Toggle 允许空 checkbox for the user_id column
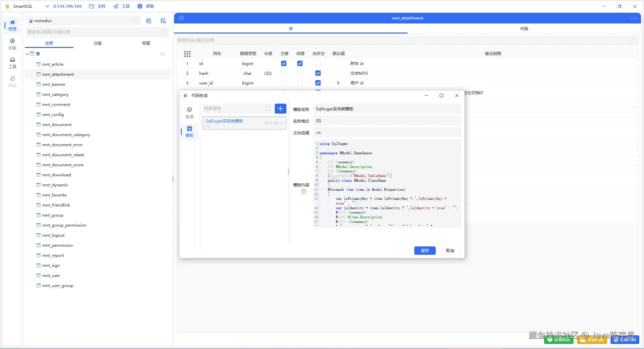Image resolution: width=644 pixels, height=349 pixels. click(x=318, y=83)
